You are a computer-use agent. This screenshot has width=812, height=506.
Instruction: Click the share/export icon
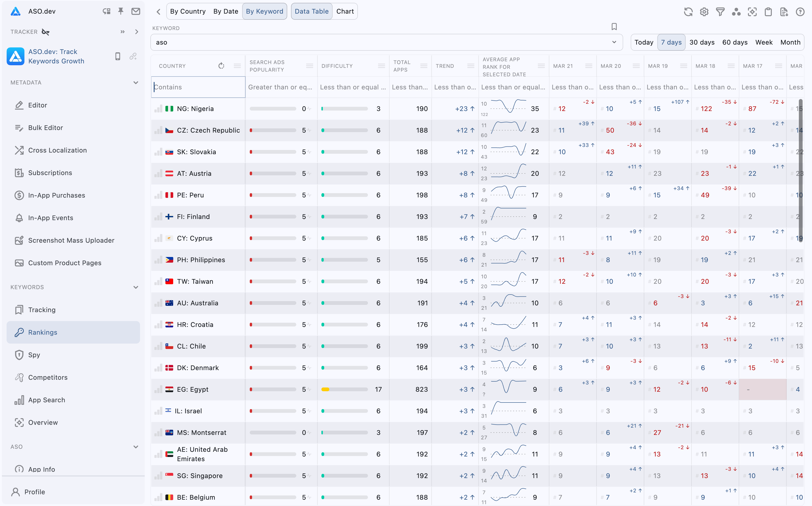[x=784, y=11]
